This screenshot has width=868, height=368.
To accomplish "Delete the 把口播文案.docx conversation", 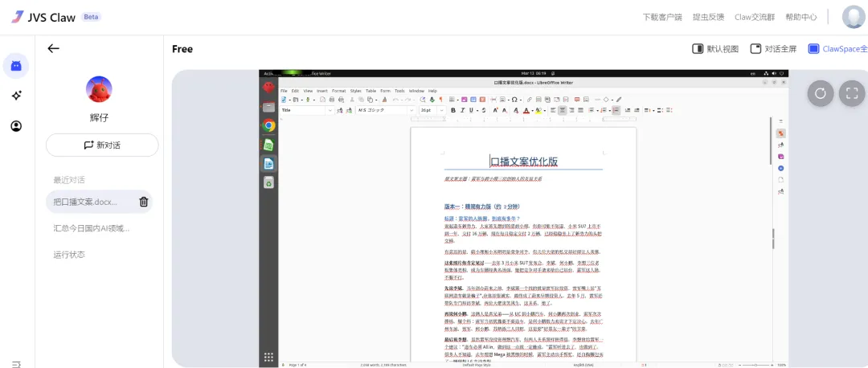I will [143, 202].
